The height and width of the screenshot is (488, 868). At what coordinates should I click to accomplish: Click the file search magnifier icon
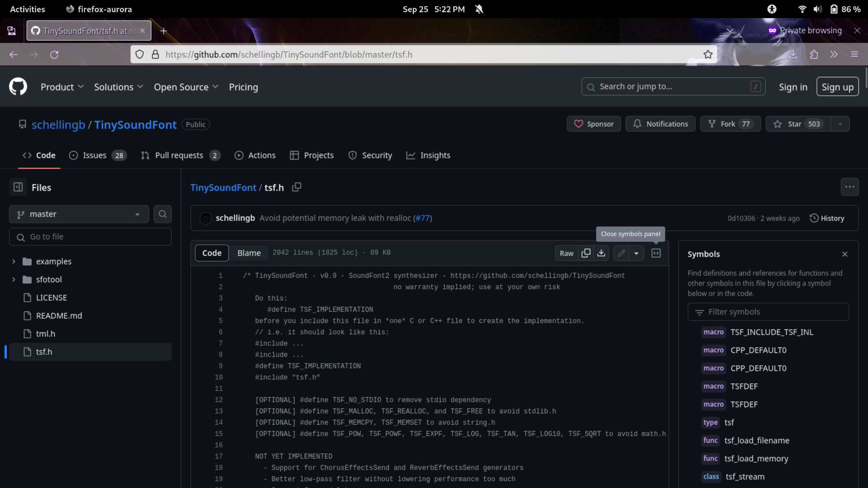(x=163, y=214)
